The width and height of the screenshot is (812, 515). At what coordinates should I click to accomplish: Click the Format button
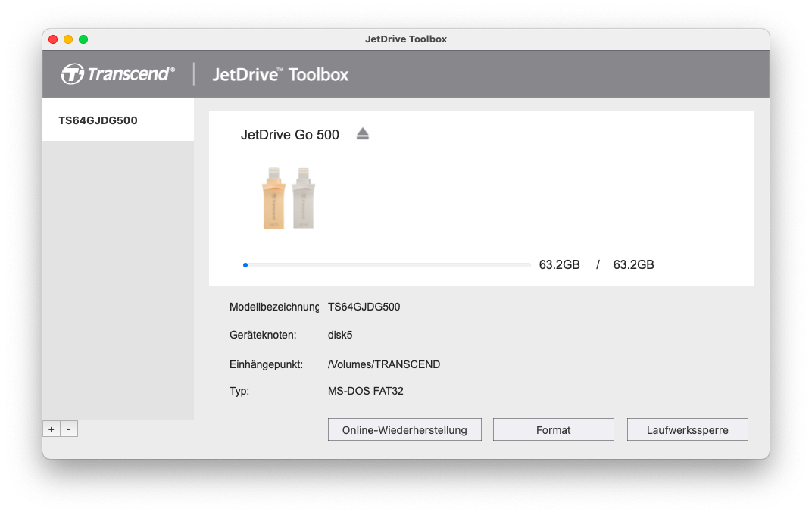(x=553, y=429)
